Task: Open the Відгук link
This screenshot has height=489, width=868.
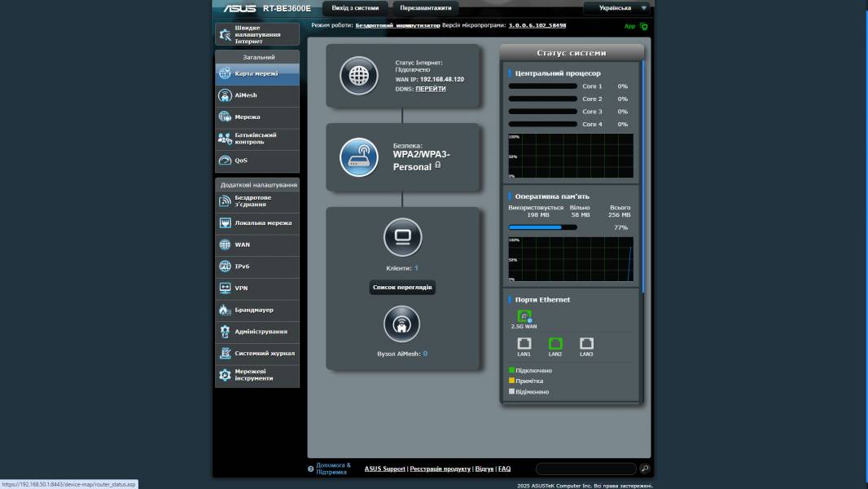Action: 484,469
